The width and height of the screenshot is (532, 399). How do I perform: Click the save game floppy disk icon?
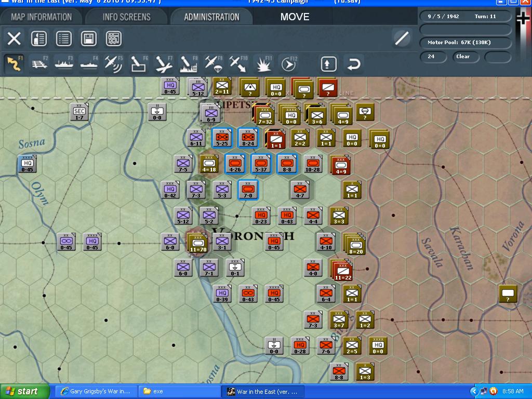coord(88,38)
